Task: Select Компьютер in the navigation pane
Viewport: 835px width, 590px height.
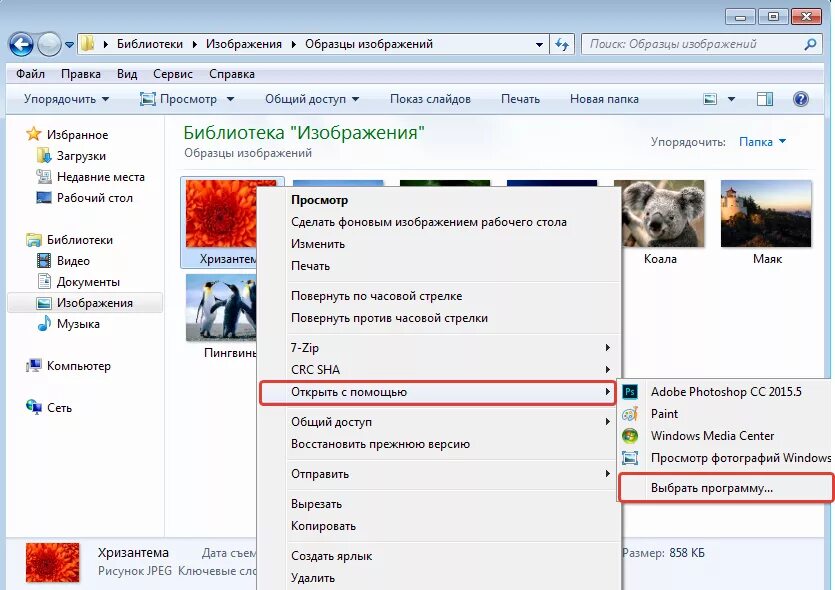Action: coord(68,366)
